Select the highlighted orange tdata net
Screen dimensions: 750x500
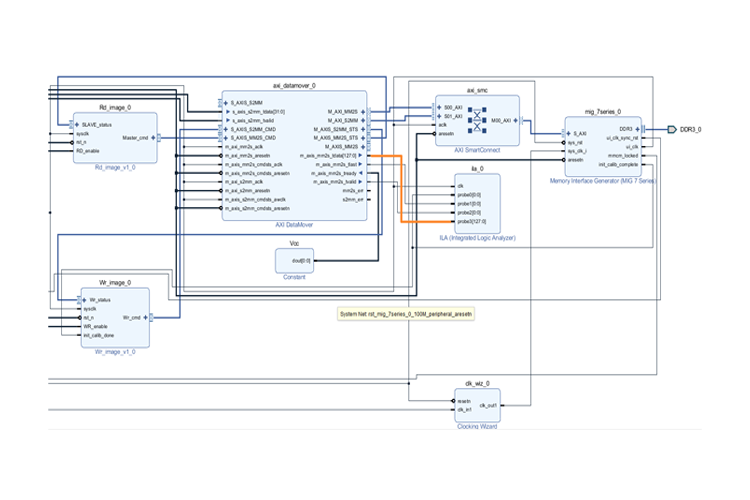(399, 190)
